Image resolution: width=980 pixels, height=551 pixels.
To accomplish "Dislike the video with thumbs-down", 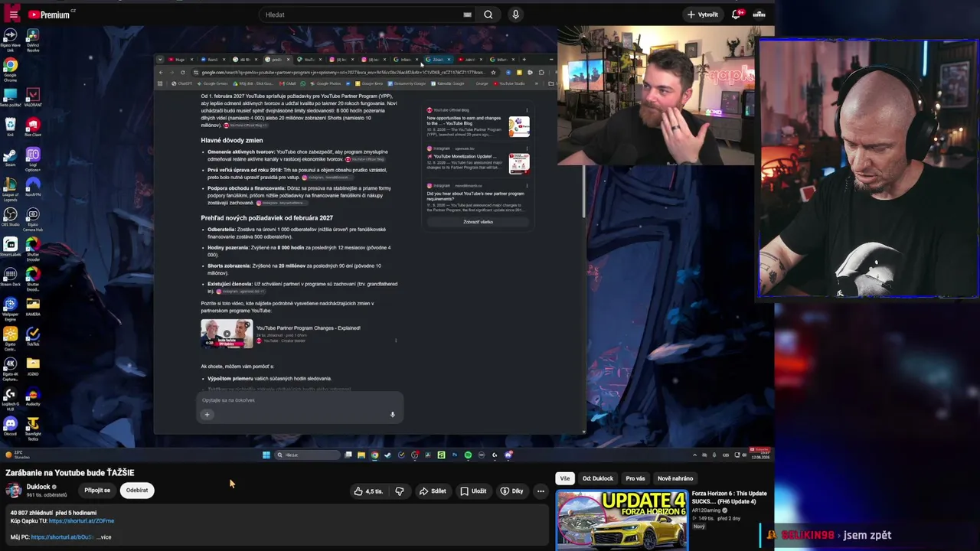I will pos(400,491).
